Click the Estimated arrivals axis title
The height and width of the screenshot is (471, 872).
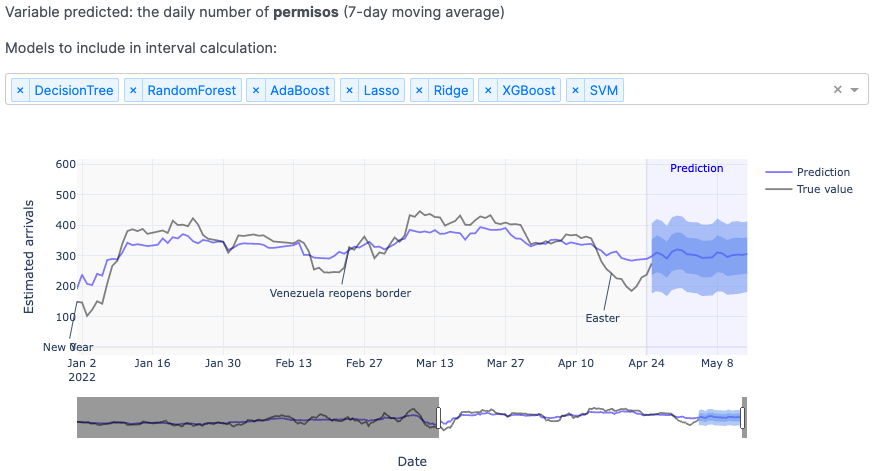point(29,257)
